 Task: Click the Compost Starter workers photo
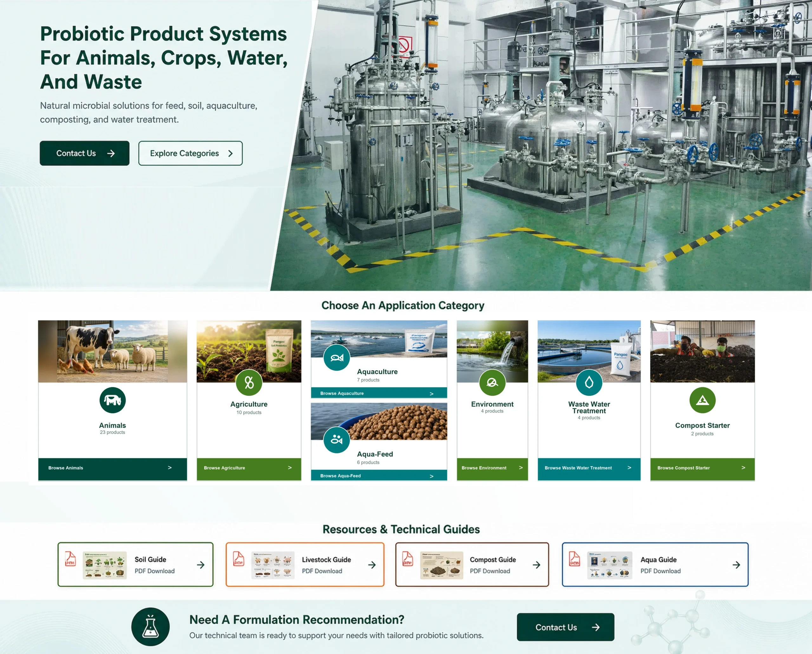[x=702, y=351]
